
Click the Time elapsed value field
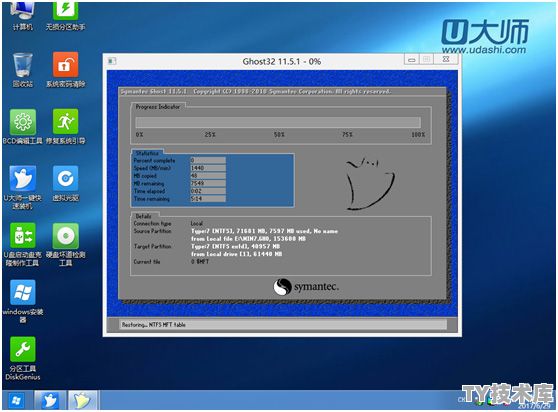click(x=208, y=191)
